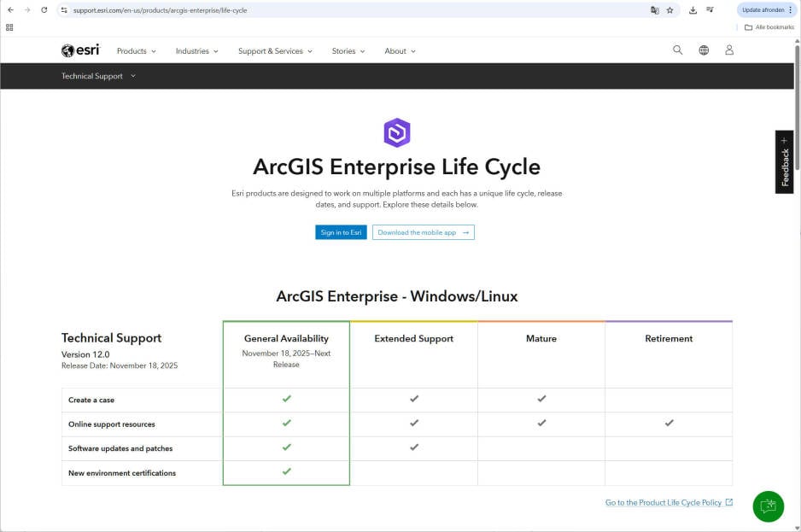This screenshot has height=532, width=801.
Task: Click the globe language selector icon
Action: (704, 50)
